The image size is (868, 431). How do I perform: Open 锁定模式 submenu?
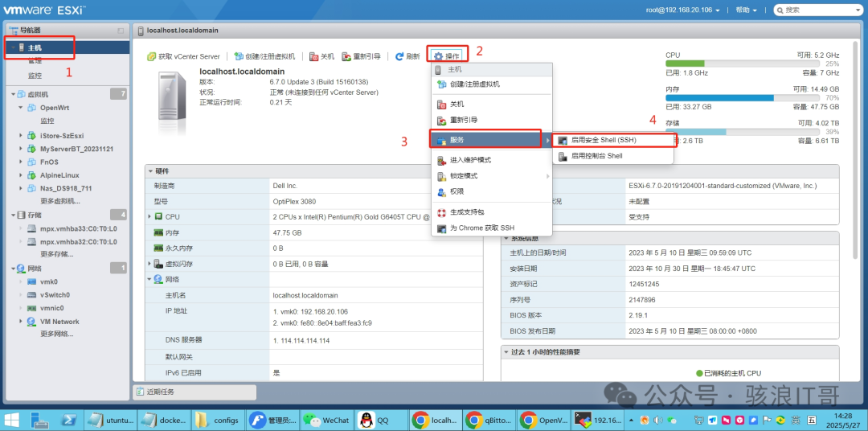(492, 176)
